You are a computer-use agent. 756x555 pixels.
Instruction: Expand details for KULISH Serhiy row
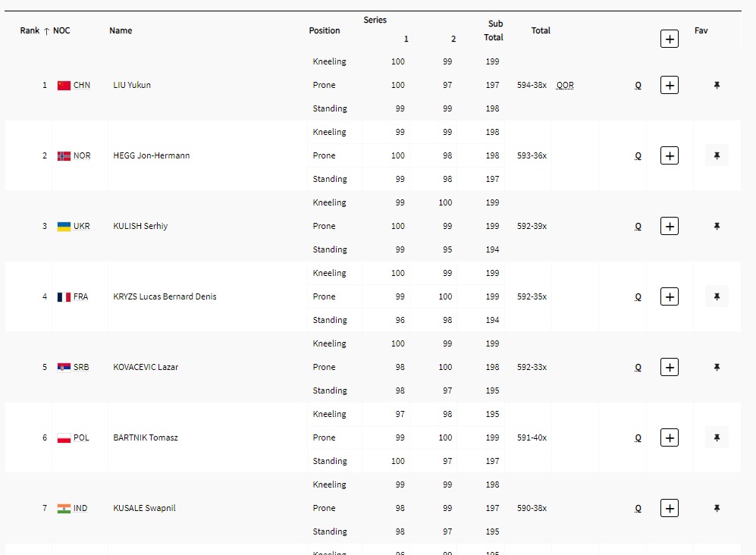pyautogui.click(x=669, y=227)
